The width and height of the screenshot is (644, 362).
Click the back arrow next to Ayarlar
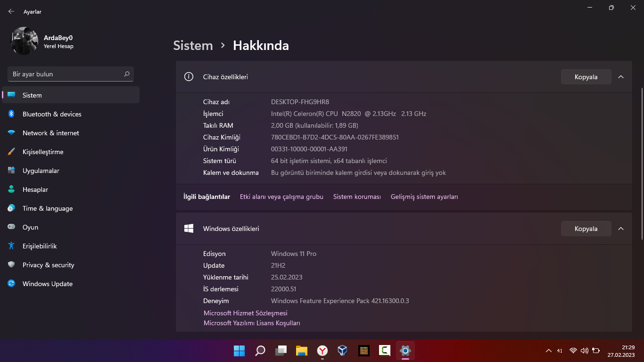tap(11, 11)
